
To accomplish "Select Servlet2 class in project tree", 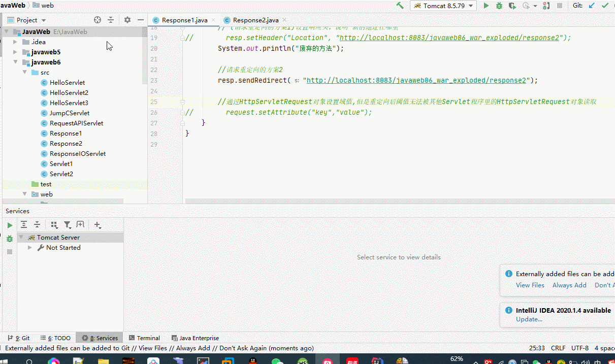I will (61, 174).
